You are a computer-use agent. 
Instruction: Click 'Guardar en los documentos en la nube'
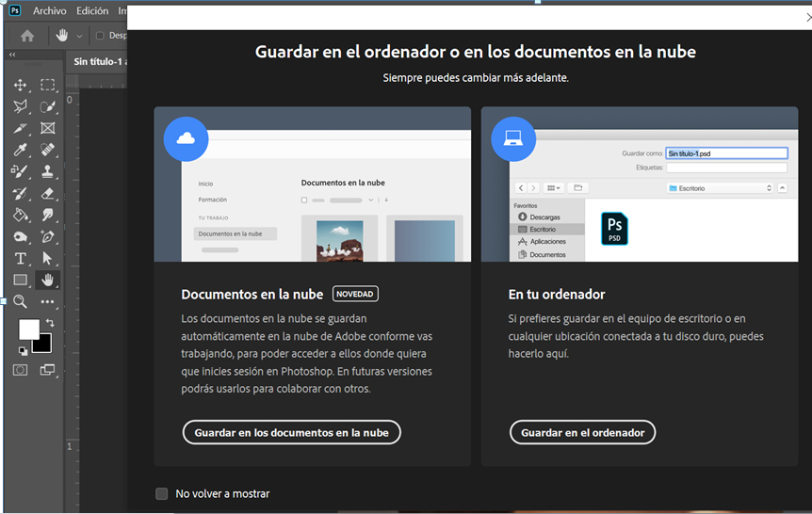[x=292, y=432]
